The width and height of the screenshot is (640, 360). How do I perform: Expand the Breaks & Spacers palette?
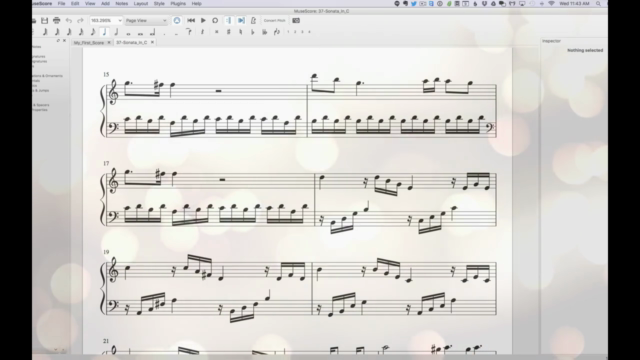41,105
